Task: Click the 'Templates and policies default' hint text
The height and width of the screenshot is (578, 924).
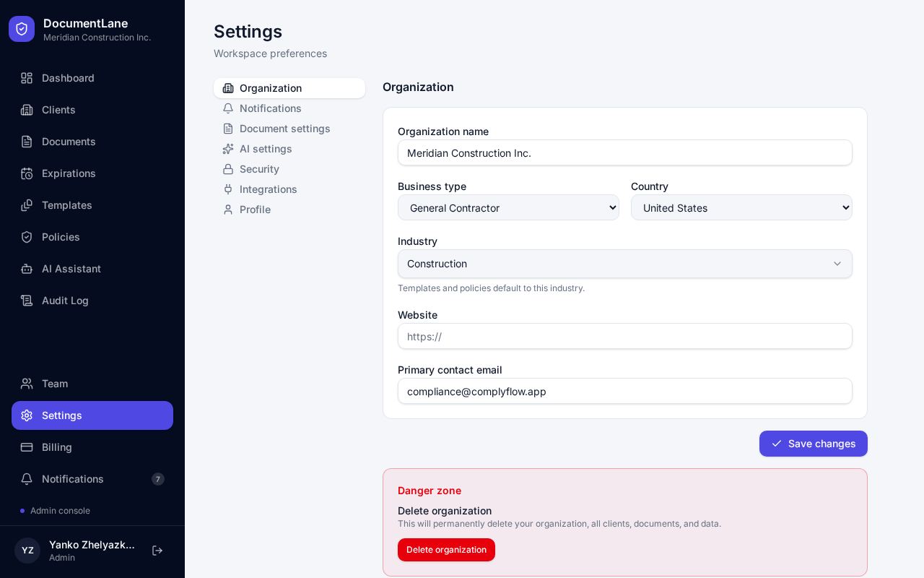Action: tap(491, 288)
